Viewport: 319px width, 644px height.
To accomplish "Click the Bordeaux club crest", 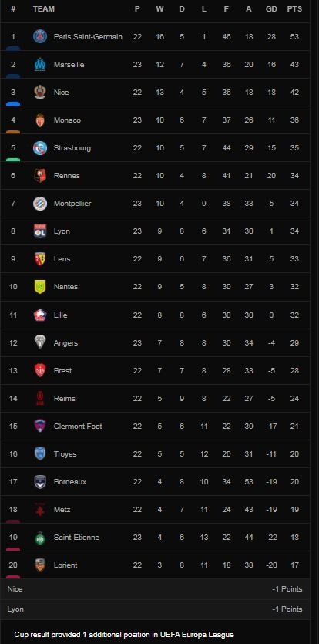I will (x=40, y=482).
